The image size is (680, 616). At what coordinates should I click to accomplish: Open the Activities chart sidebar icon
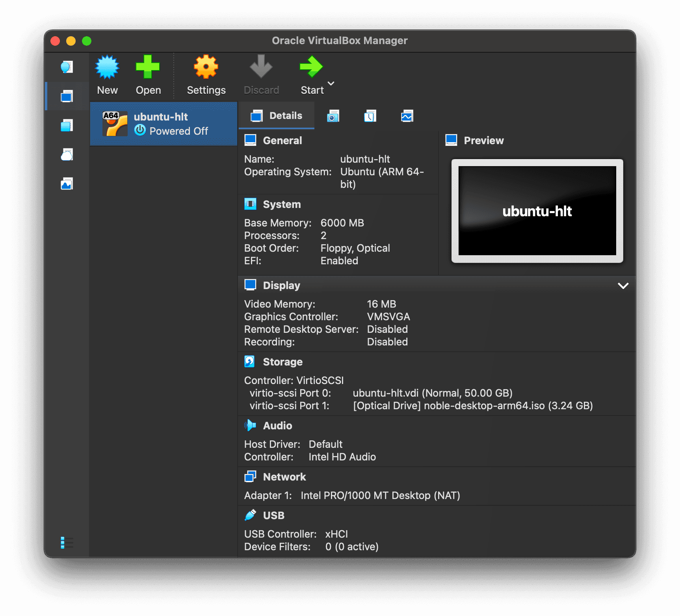coord(67,184)
